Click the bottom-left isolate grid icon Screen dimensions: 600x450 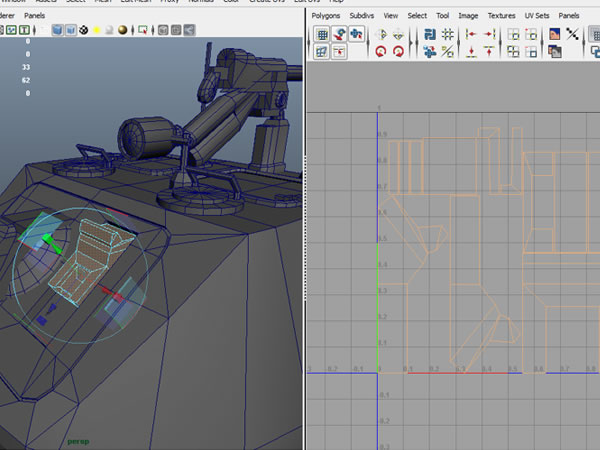pyautogui.click(x=513, y=52)
